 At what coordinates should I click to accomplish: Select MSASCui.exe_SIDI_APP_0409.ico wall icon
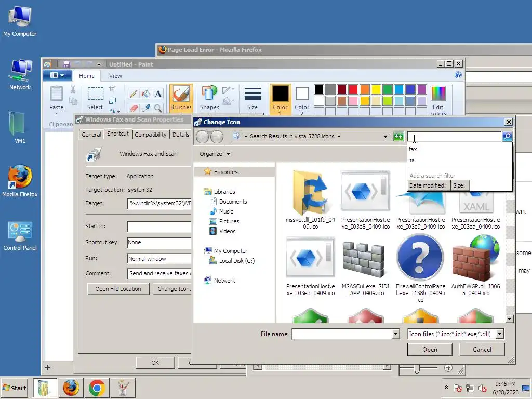pos(365,267)
